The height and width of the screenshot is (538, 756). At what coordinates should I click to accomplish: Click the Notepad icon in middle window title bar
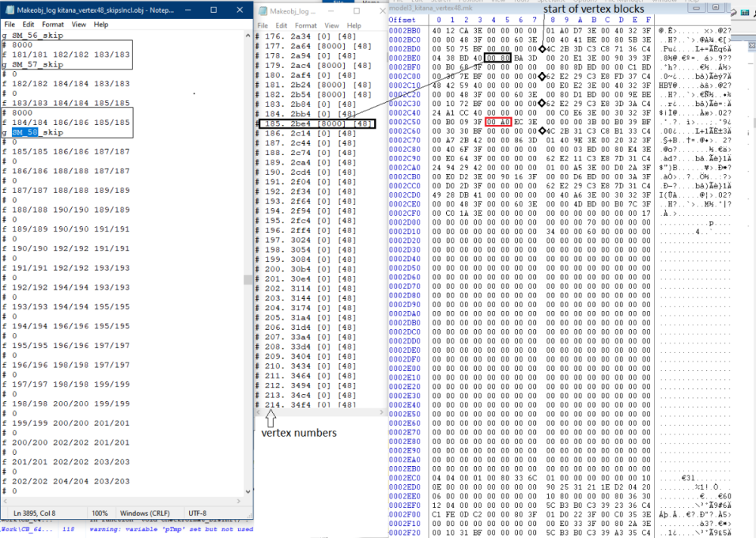(x=262, y=11)
